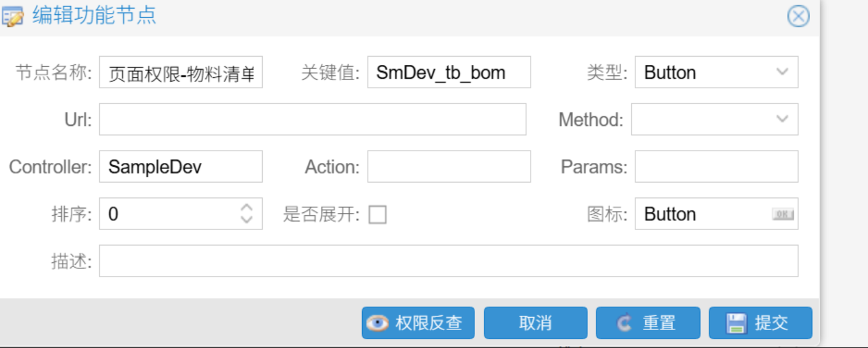Select the Controller input field
Viewport: 868px width, 348px height.
[181, 167]
